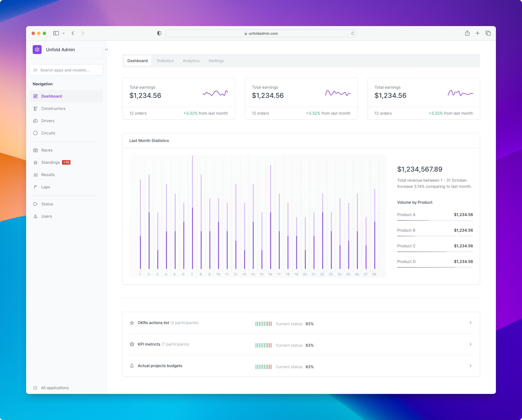Viewport: 522px width, 420px height.
Task: Toggle Safari reader shield icon
Action: click(x=159, y=33)
